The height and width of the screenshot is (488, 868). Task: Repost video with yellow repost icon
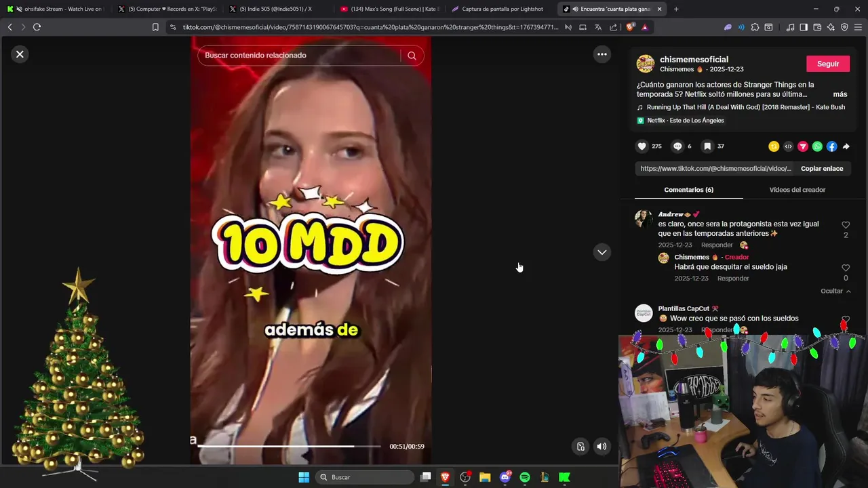click(x=774, y=146)
